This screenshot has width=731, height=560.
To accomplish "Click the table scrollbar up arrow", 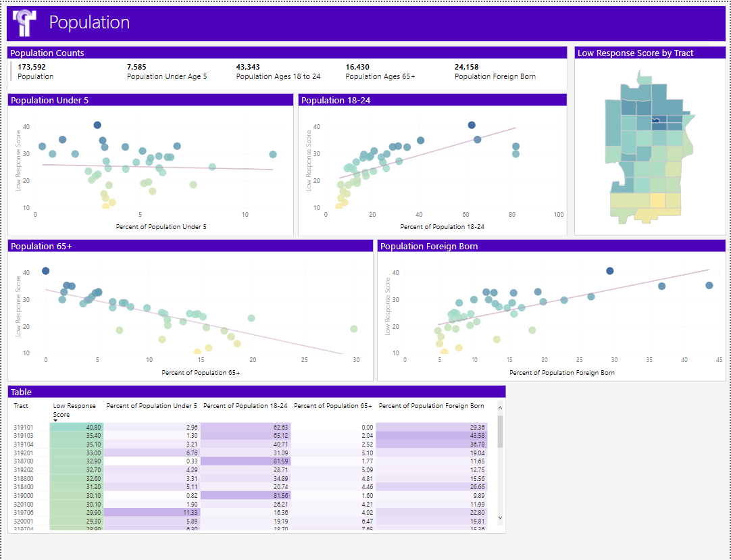I will click(500, 407).
